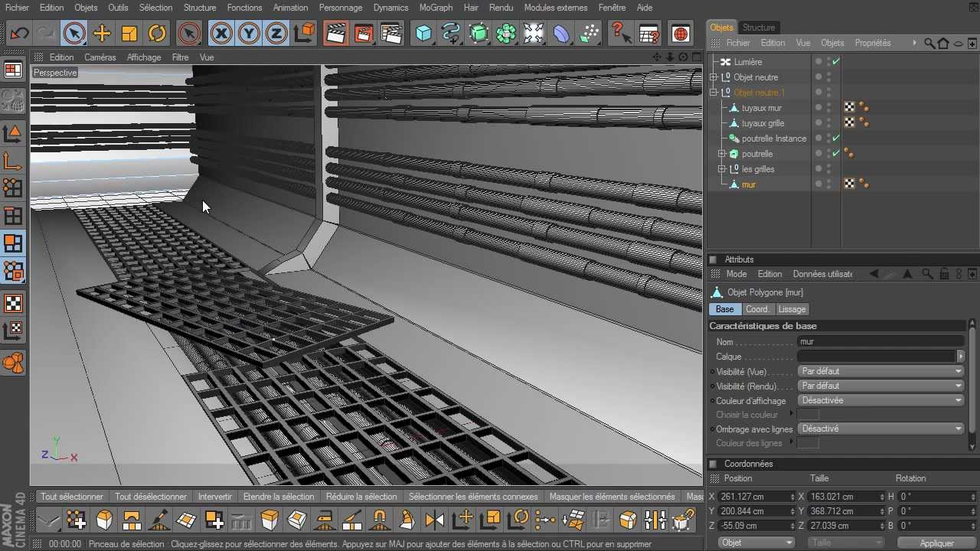Open the Personnage menu

pyautogui.click(x=341, y=8)
